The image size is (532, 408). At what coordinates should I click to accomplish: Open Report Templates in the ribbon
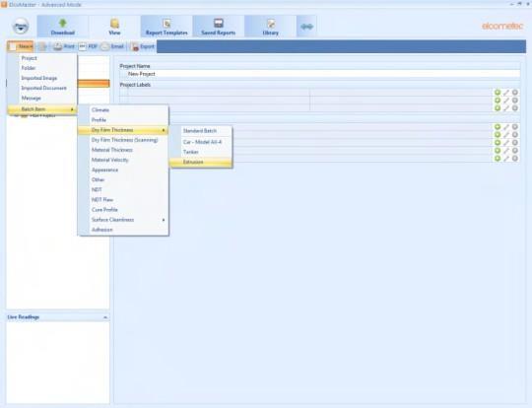(166, 27)
